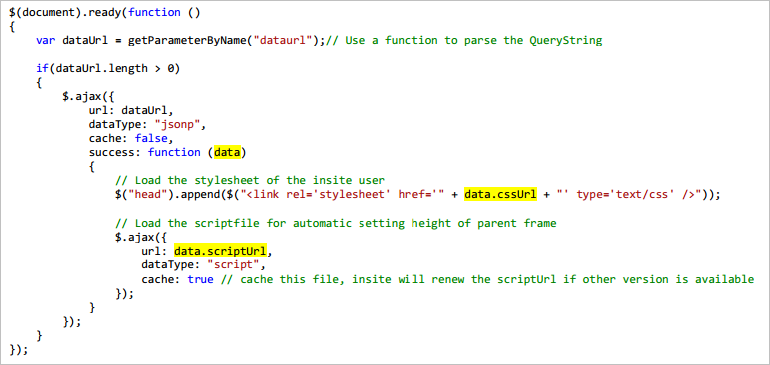Click the var keyword

pyautogui.click(x=46, y=40)
